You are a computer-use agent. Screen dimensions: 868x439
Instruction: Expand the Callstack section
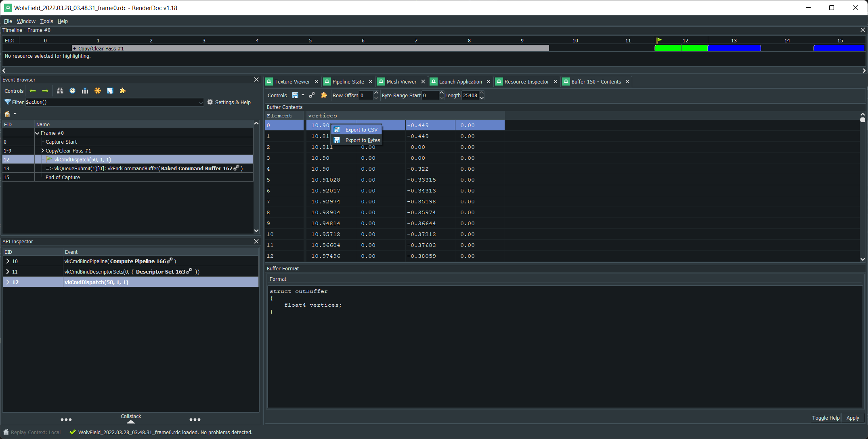[131, 418]
